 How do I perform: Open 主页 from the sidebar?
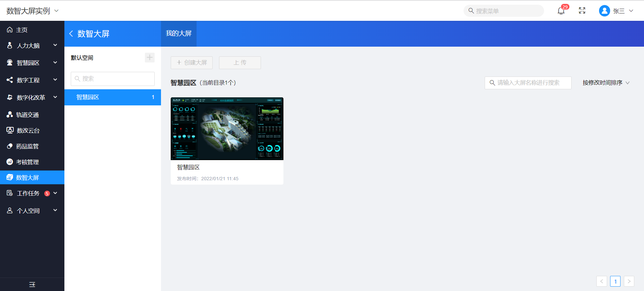(x=22, y=30)
